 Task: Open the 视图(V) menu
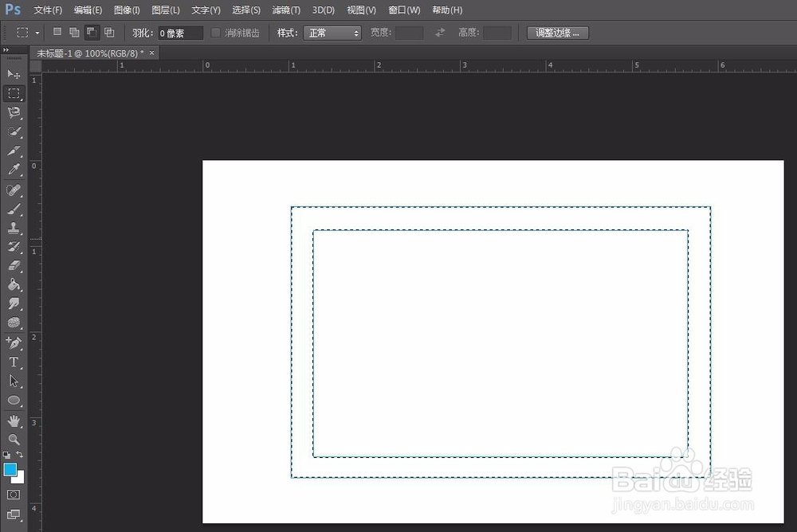[x=361, y=10]
